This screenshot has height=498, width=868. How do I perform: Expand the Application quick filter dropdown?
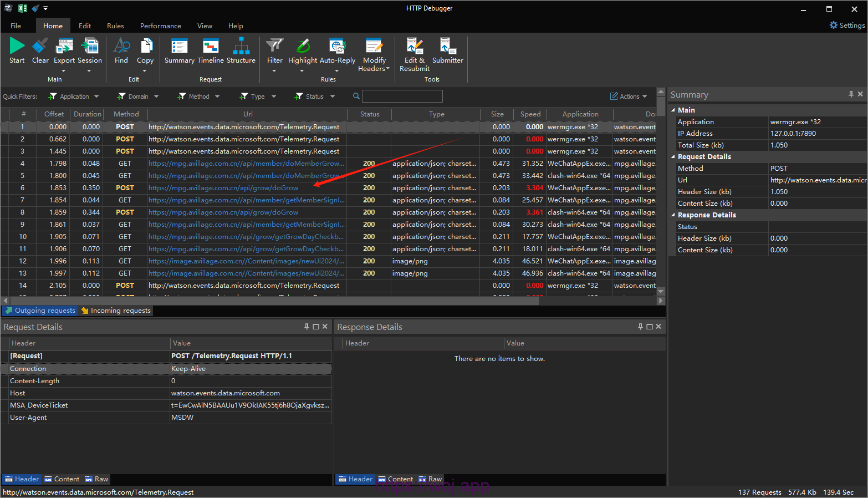tap(96, 96)
